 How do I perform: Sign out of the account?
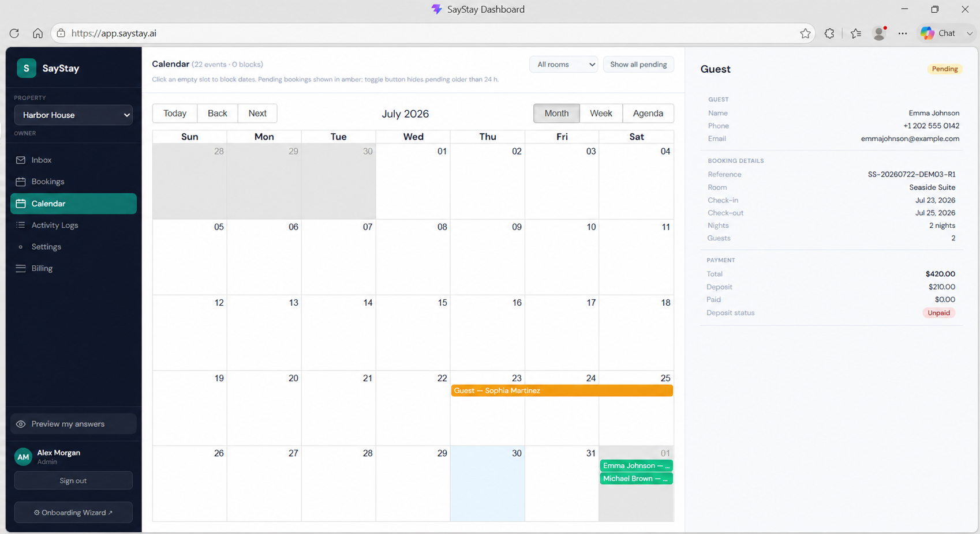pos(73,480)
